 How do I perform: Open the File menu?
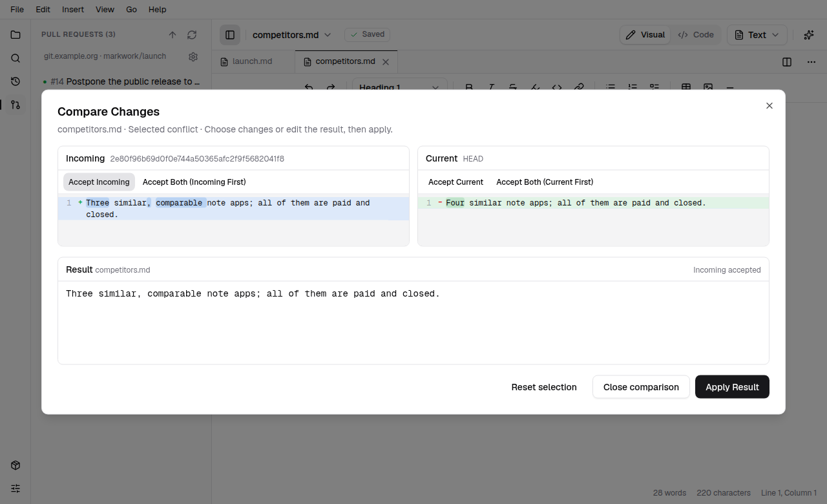pos(17,9)
